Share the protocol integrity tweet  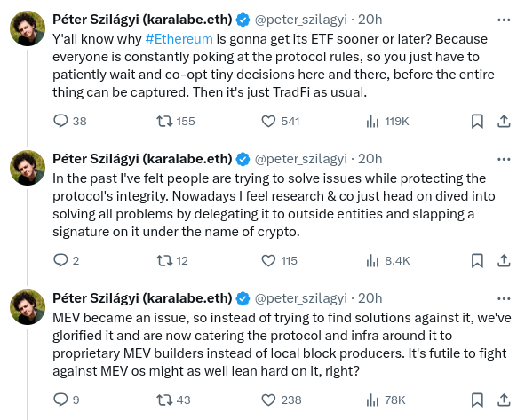click(x=504, y=260)
